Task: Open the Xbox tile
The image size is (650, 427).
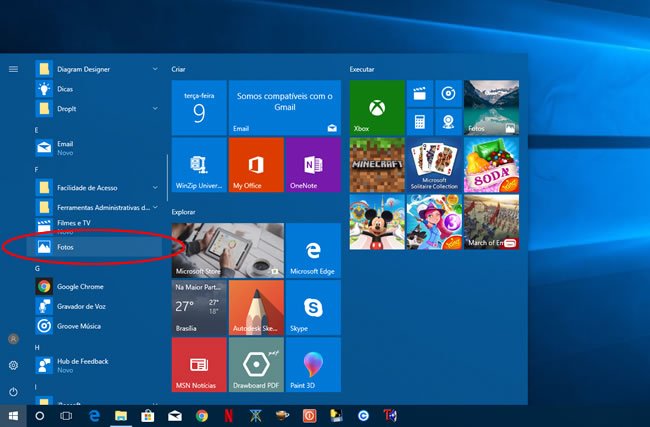Action: pyautogui.click(x=377, y=108)
